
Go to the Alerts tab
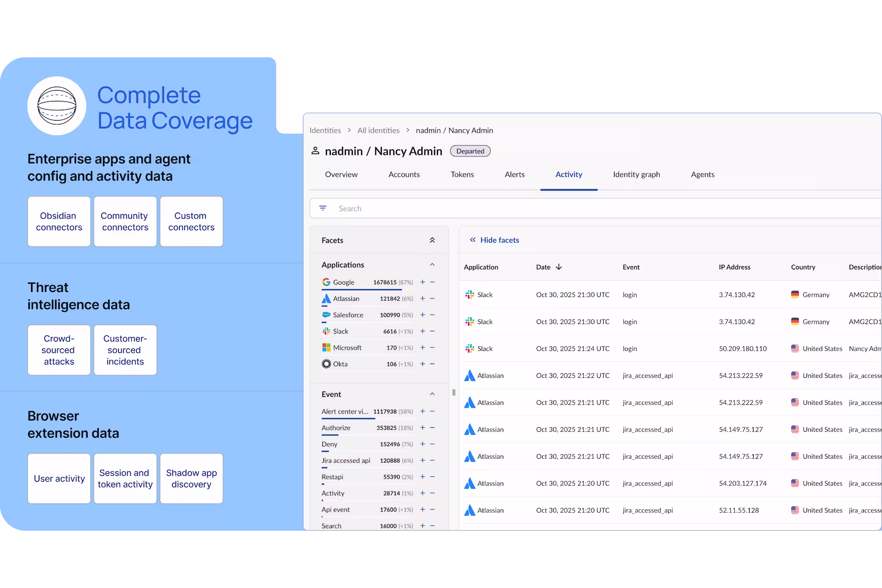coord(514,174)
